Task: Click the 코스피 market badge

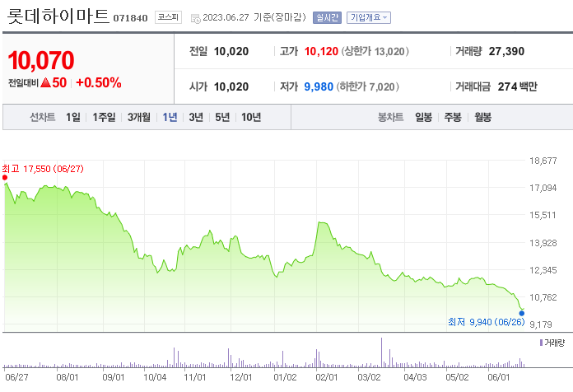Action: [168, 17]
